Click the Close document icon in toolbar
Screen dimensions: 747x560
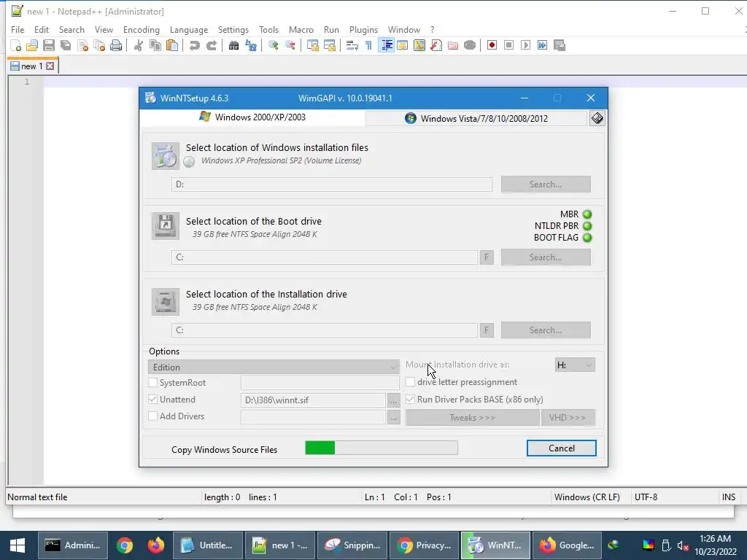[82, 45]
